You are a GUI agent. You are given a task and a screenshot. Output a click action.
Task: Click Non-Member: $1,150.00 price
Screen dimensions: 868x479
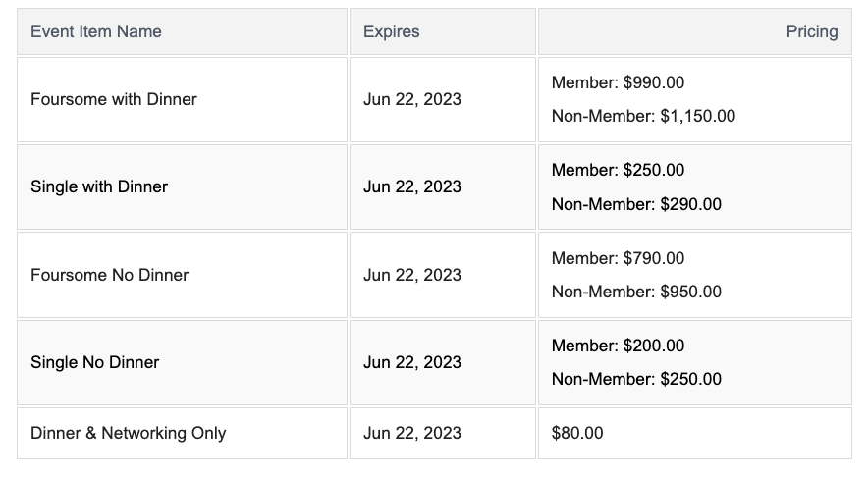[643, 116]
